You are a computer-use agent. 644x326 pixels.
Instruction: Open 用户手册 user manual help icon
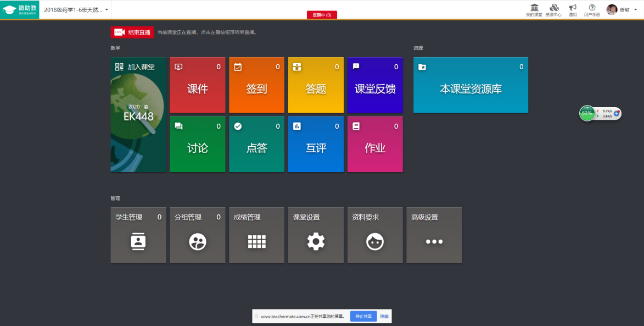click(592, 9)
